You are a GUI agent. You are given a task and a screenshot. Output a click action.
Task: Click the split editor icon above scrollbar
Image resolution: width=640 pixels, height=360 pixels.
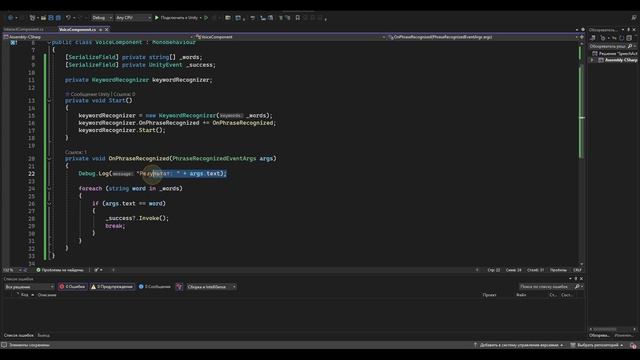coord(582,37)
